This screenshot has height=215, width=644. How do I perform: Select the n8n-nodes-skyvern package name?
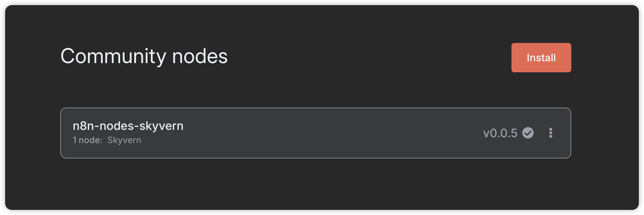(128, 126)
